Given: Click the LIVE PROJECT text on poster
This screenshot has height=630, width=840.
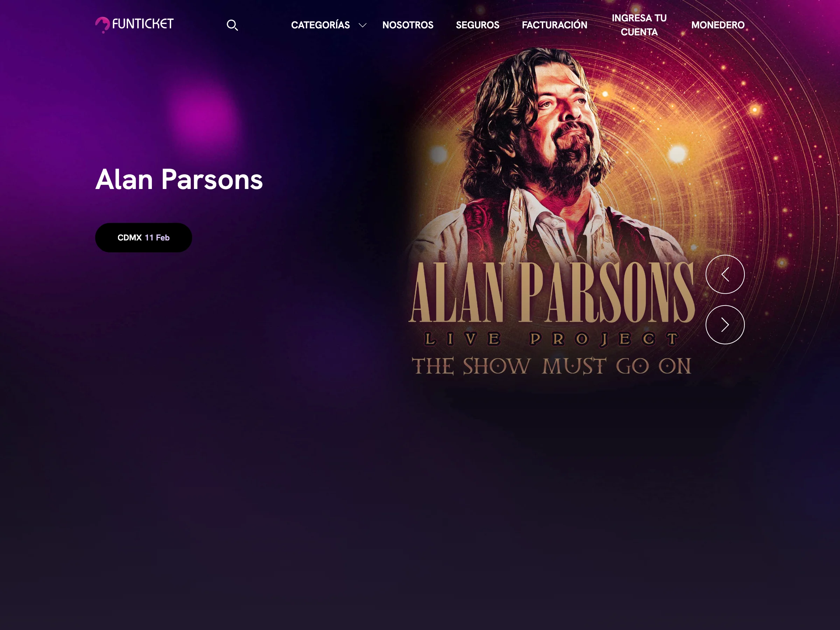Looking at the screenshot, I should 551,339.
